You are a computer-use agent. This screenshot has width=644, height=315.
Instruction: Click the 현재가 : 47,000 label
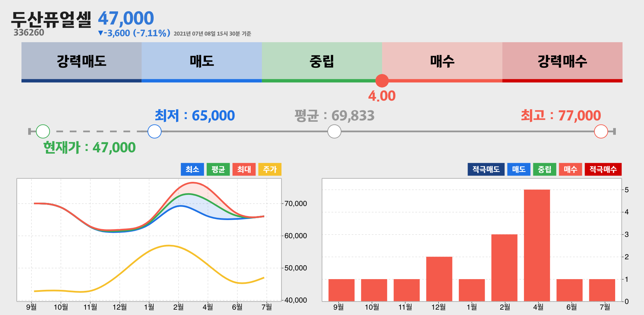[90, 147]
